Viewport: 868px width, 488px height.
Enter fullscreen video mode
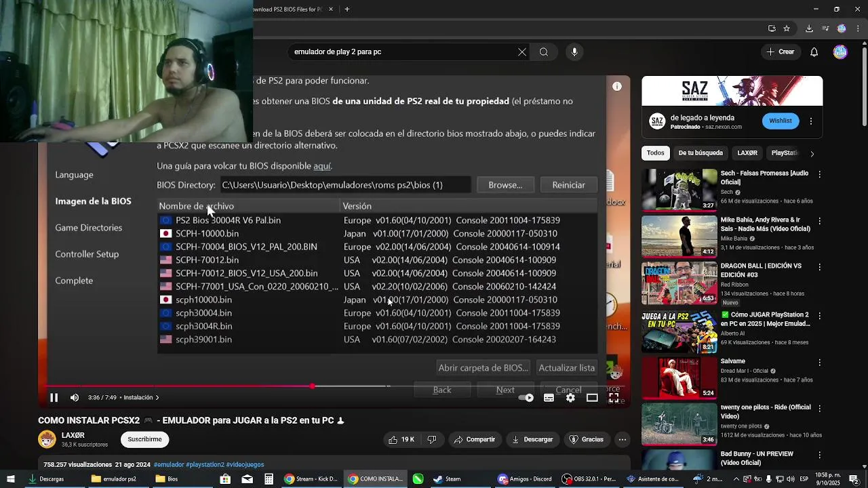(614, 398)
